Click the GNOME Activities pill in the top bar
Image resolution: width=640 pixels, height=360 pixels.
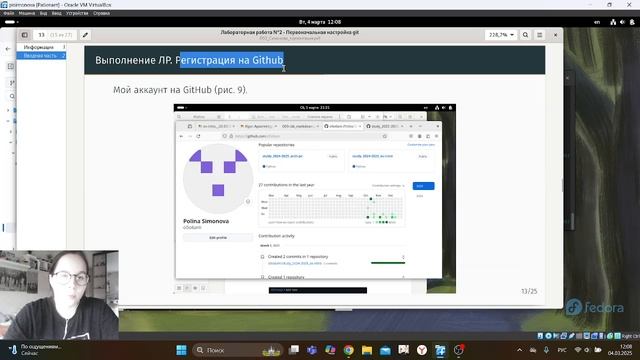point(11,22)
